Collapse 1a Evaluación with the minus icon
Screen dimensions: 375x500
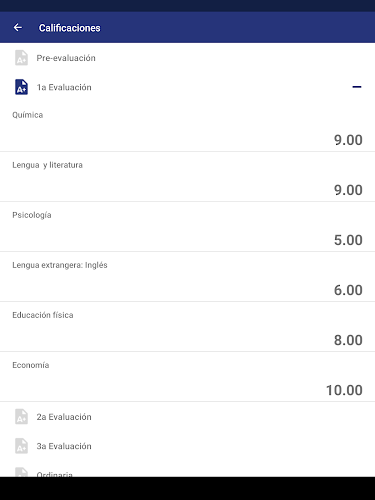point(357,87)
